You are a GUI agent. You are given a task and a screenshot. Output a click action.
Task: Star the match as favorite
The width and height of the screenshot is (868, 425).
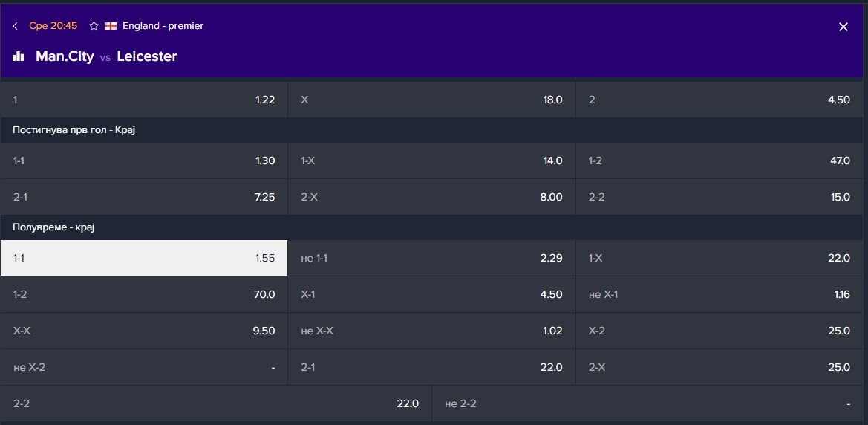click(94, 26)
